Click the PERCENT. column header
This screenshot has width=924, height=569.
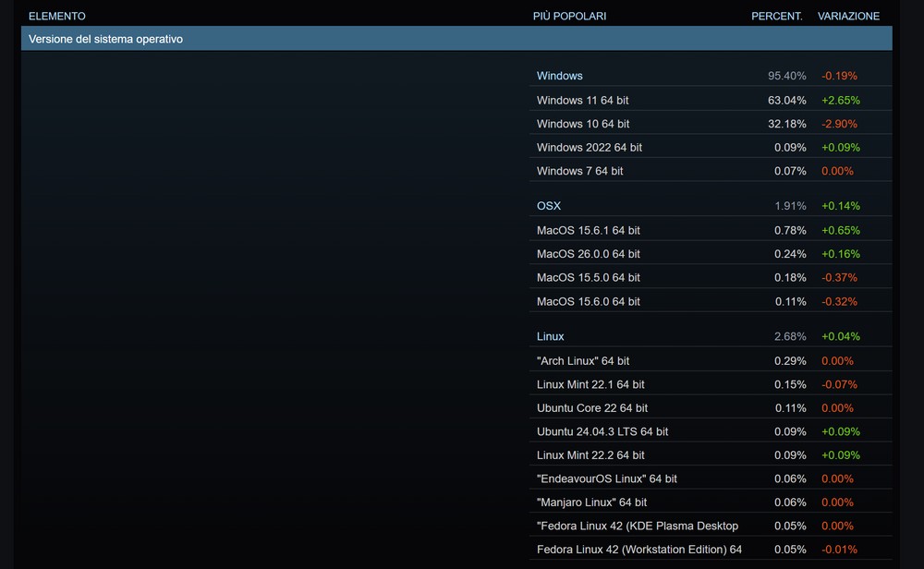(776, 16)
